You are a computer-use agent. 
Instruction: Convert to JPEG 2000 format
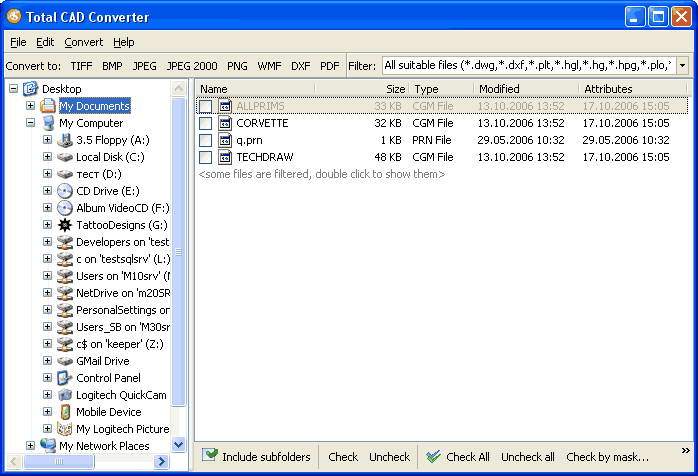pyautogui.click(x=192, y=66)
